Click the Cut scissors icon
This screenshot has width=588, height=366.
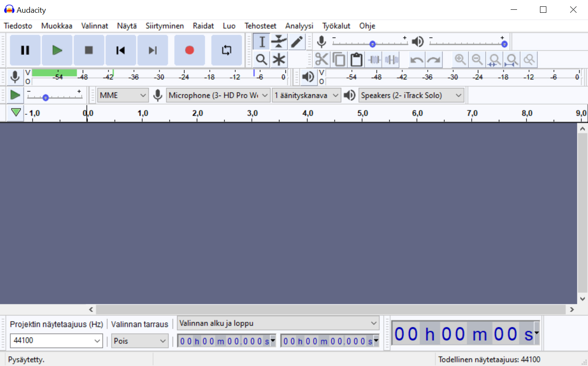(322, 60)
